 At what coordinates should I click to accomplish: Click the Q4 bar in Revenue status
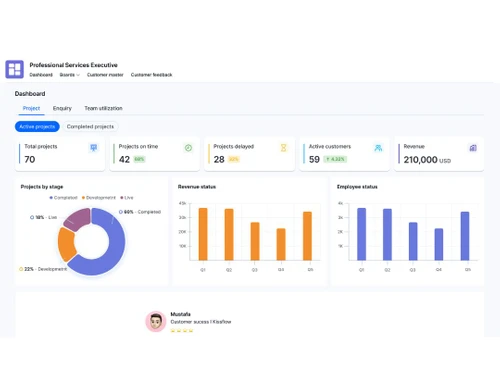tap(281, 244)
